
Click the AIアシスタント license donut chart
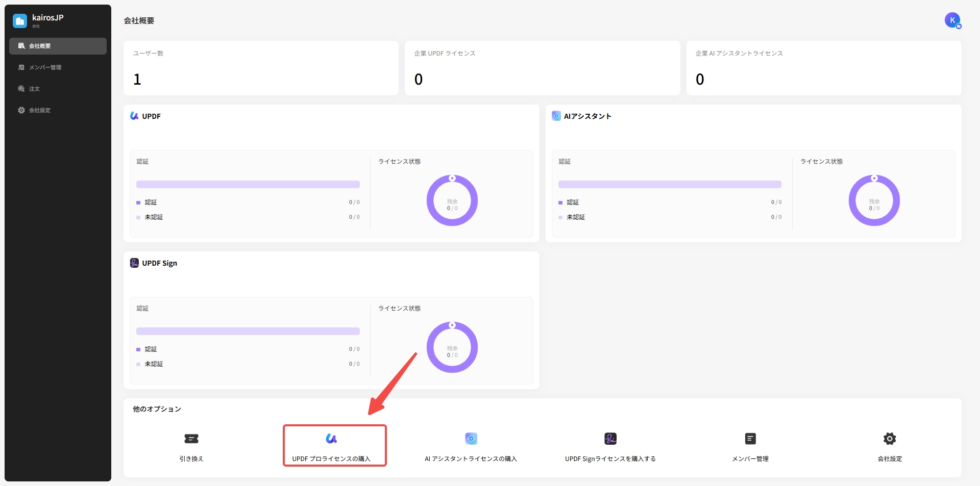874,200
